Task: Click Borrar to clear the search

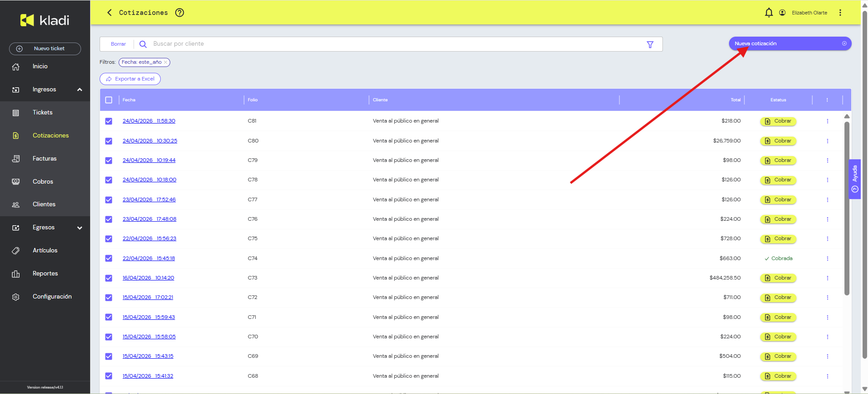Action: [118, 44]
